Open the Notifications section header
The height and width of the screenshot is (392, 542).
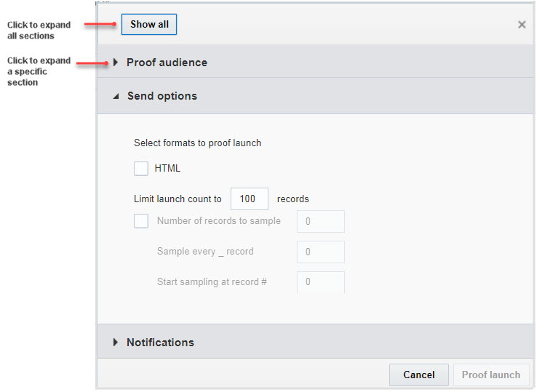(x=160, y=343)
